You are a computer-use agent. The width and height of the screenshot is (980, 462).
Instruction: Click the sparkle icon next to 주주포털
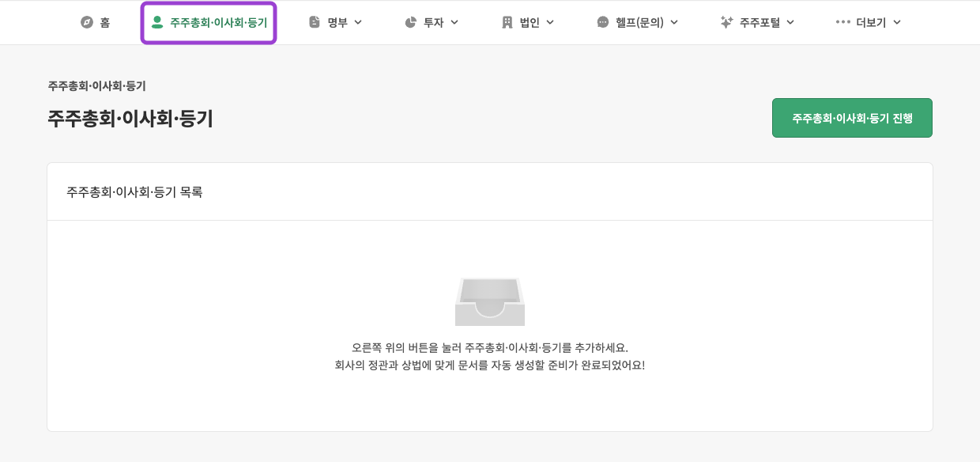(726, 22)
